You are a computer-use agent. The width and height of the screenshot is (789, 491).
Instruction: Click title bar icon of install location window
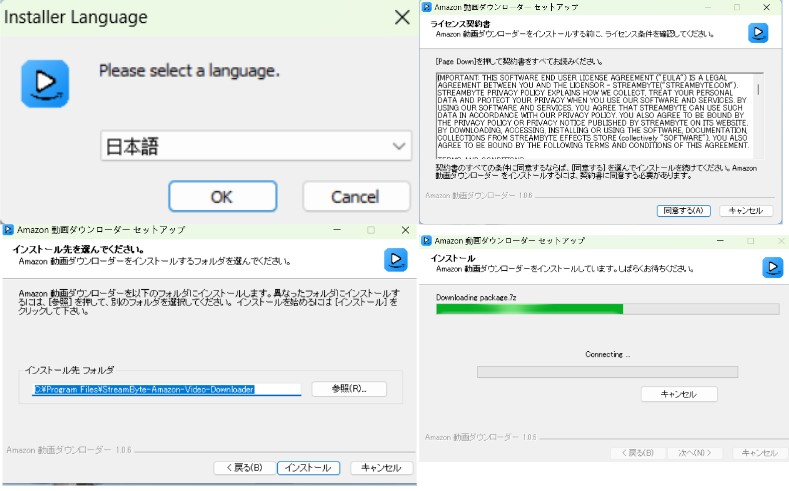pyautogui.click(x=8, y=230)
